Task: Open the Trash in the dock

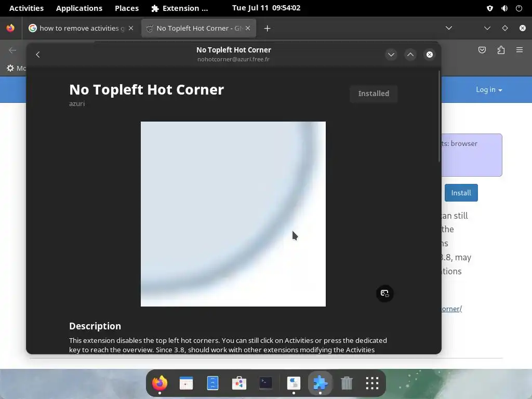Action: [347, 383]
